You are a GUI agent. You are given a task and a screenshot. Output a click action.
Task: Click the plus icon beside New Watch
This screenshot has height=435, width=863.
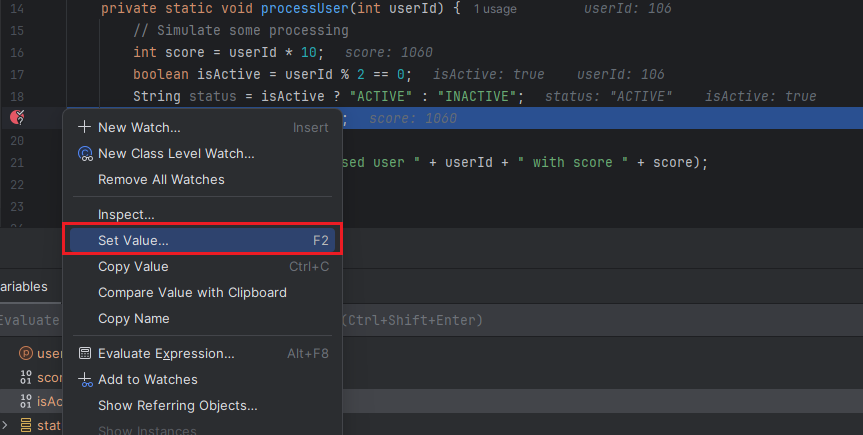point(84,127)
